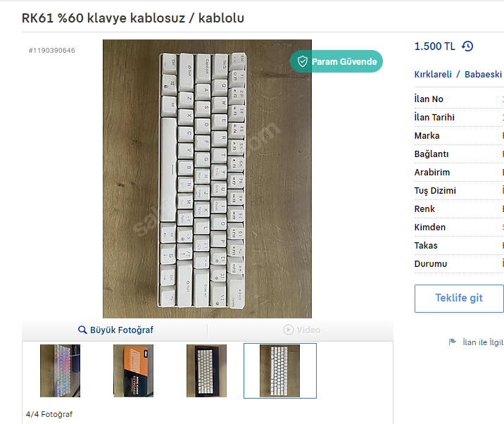Click the Teklife git button
Screen dimensions: 504x424
point(459,298)
